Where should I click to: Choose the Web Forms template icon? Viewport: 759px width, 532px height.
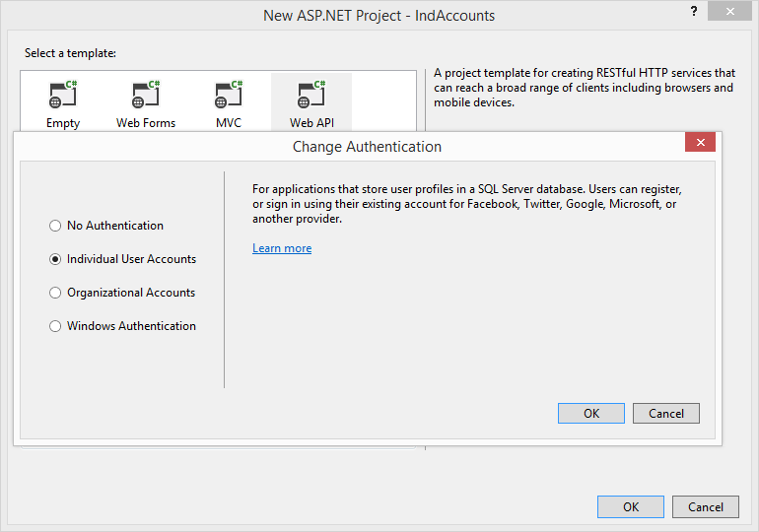146,97
